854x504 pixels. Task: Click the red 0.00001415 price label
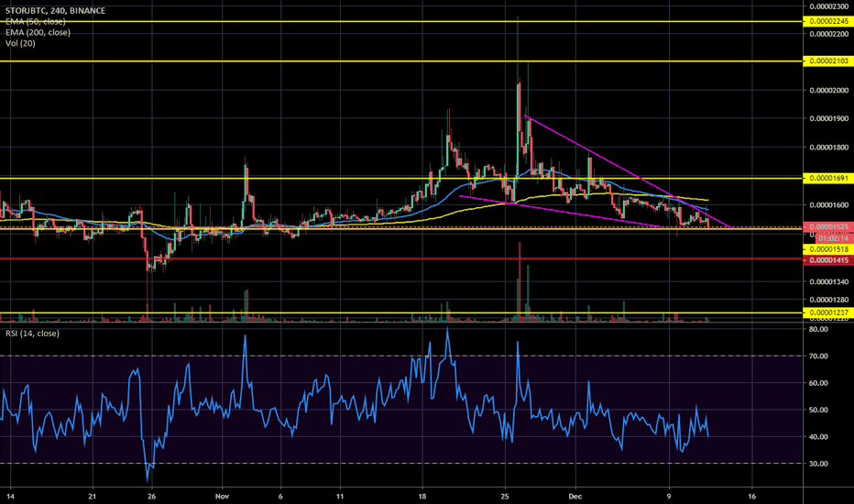[x=828, y=260]
